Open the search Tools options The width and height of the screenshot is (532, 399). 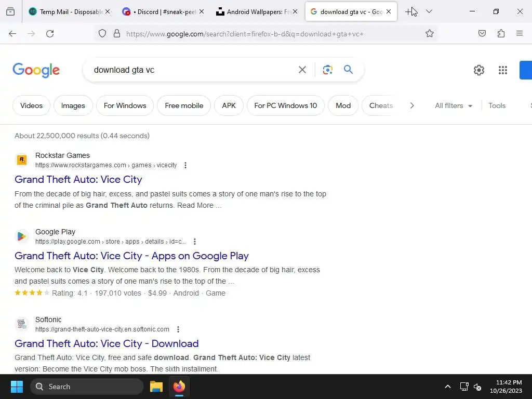point(497,105)
